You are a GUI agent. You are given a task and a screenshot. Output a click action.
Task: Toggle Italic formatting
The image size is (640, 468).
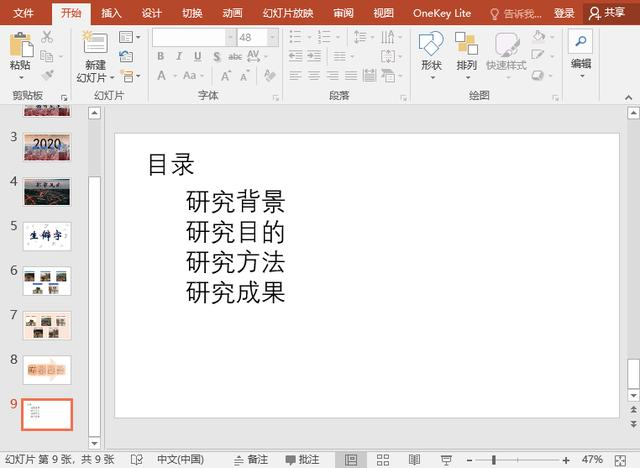[x=179, y=56]
